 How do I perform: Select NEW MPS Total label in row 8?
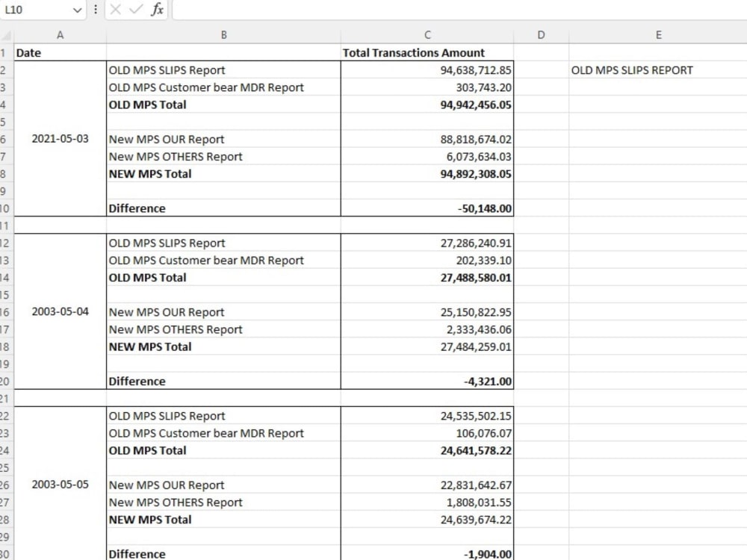(223, 173)
